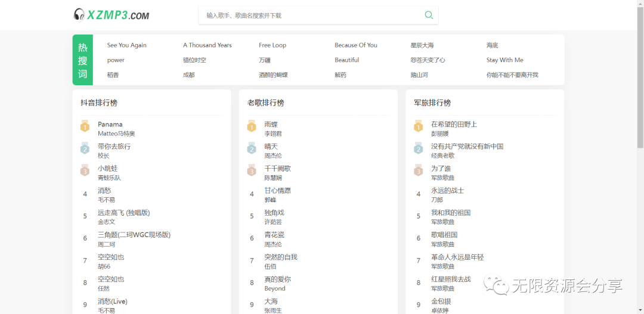Image resolution: width=644 pixels, height=314 pixels.
Task: Open song 在希望的田野上
Action: [454, 124]
